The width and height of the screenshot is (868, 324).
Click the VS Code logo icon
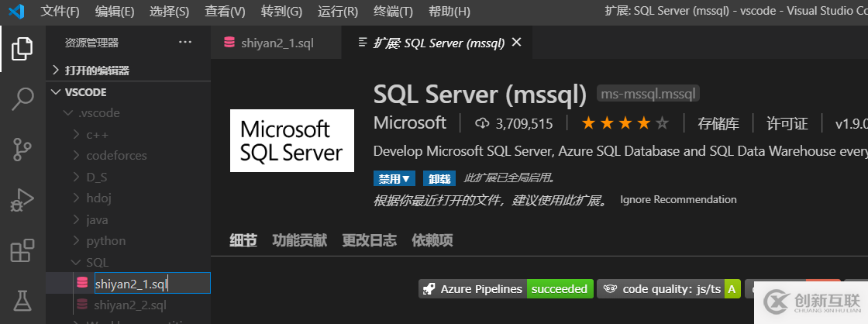click(17, 11)
